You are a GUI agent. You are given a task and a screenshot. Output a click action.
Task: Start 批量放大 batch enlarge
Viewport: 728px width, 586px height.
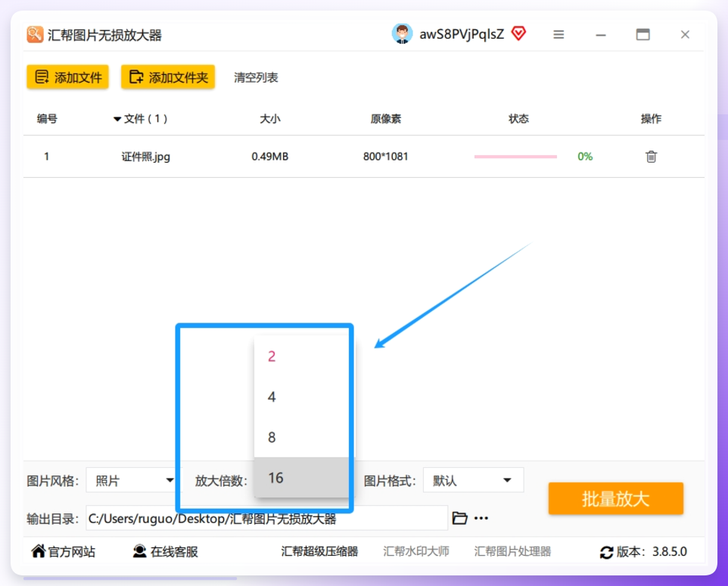(x=616, y=499)
